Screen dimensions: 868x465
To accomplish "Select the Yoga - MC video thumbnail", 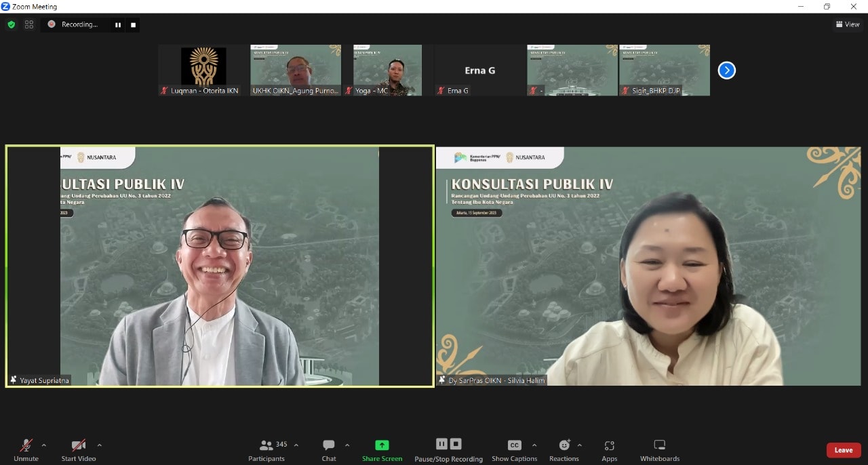I will [x=387, y=70].
